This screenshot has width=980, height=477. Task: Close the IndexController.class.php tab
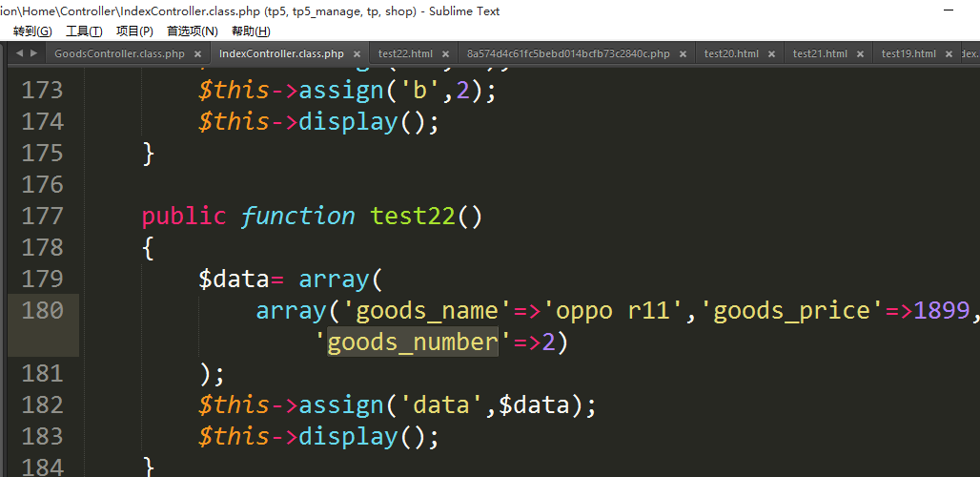click(x=357, y=54)
